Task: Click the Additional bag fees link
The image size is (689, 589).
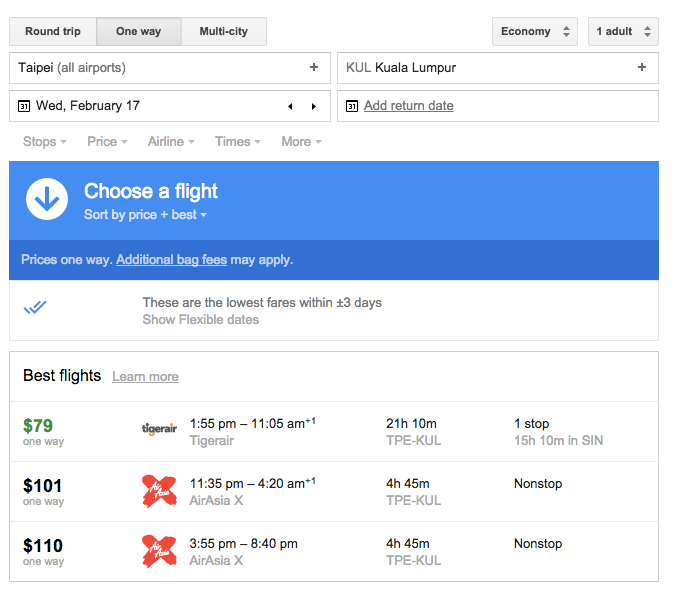Action: [x=171, y=260]
